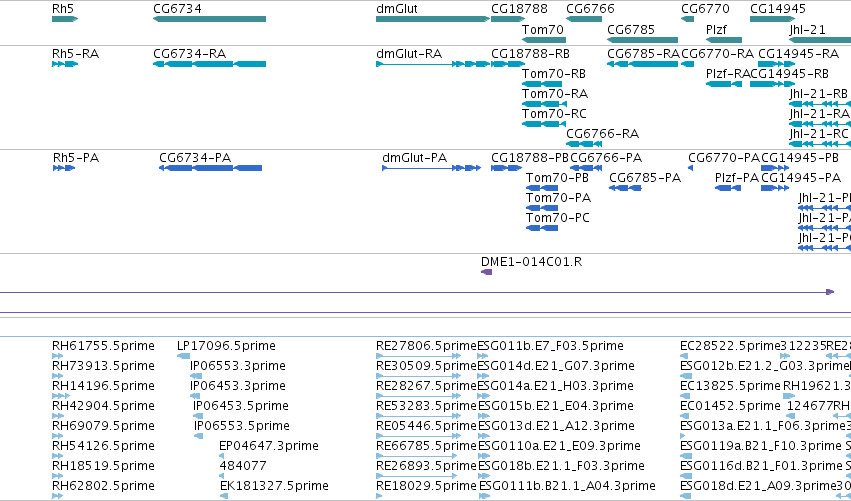Click the CG6785-RA transcript label
Viewport: 851px width, 501px height.
click(x=644, y=54)
